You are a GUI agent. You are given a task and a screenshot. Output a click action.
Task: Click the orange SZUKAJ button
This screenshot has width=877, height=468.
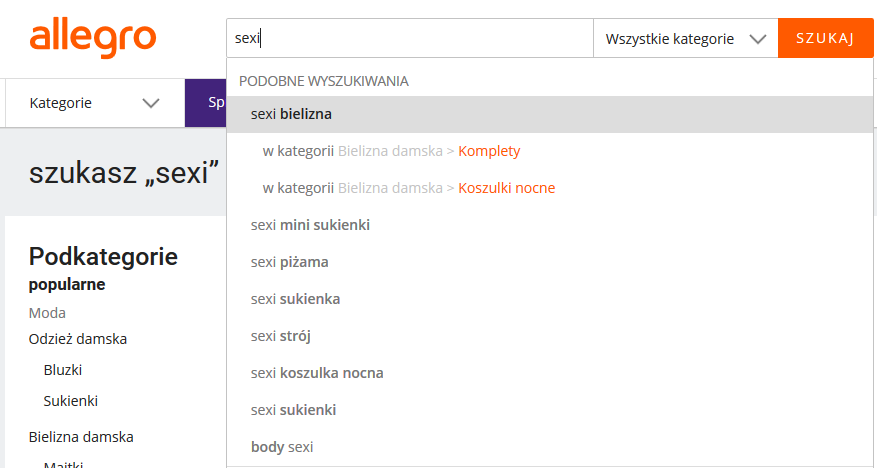(826, 38)
